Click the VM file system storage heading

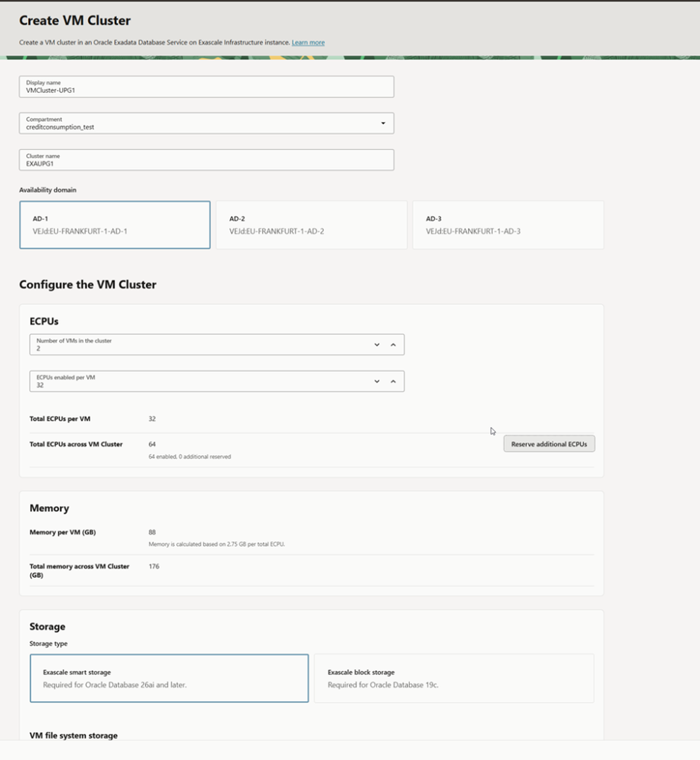pyautogui.click(x=74, y=735)
